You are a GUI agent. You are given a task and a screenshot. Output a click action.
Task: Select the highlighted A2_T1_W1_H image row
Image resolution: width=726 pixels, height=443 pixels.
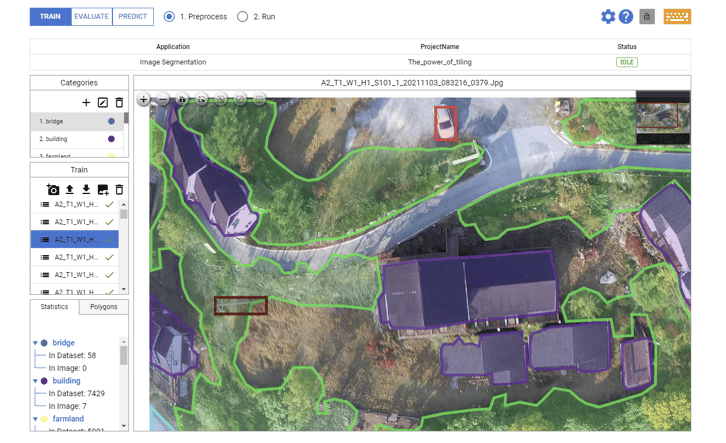click(75, 240)
